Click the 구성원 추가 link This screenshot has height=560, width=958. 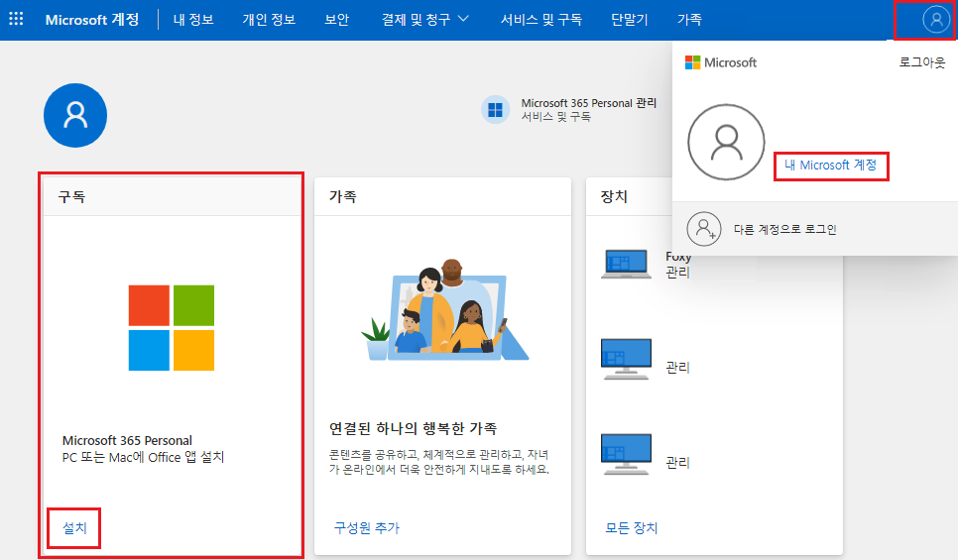pos(367,528)
